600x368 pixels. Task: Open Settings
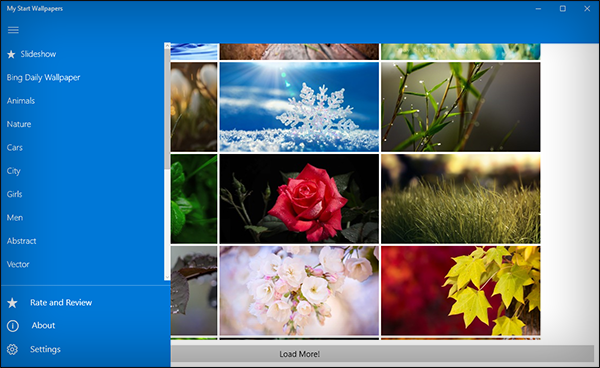(x=45, y=349)
